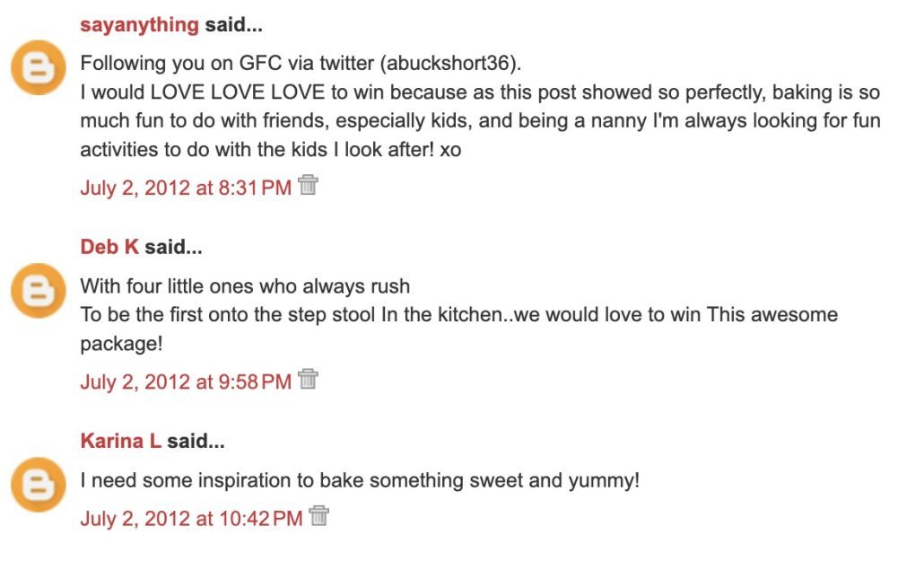Remove Karina L's comment via the trash icon
Image resolution: width=924 pixels, height=561 pixels.
click(x=319, y=517)
